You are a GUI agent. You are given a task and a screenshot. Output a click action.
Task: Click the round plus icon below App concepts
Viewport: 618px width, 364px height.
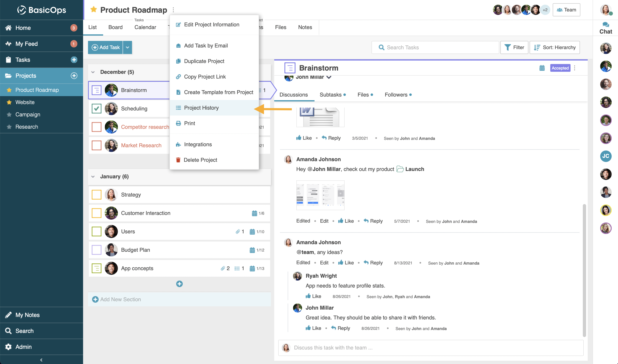(x=179, y=284)
